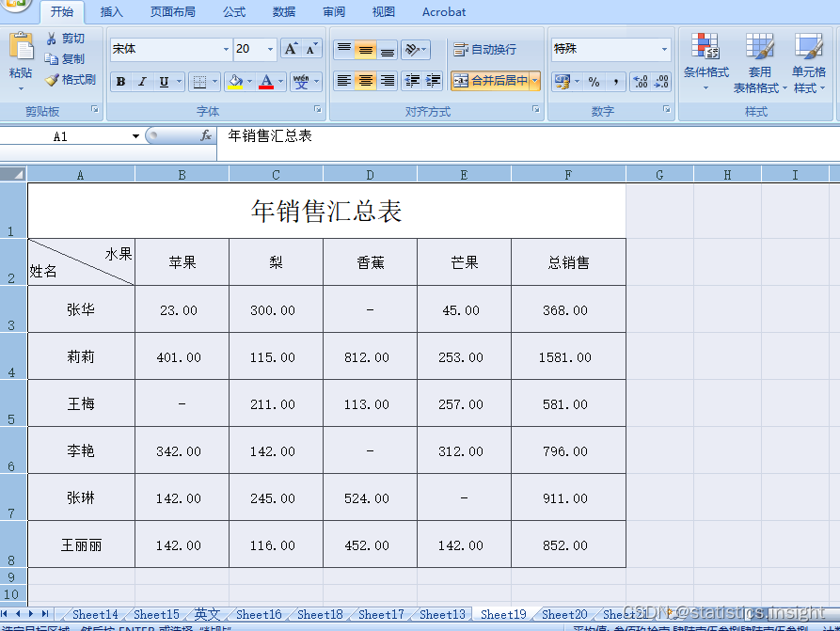The height and width of the screenshot is (631, 840).
Task: Open the number group dialog launcher
Action: coord(666,109)
